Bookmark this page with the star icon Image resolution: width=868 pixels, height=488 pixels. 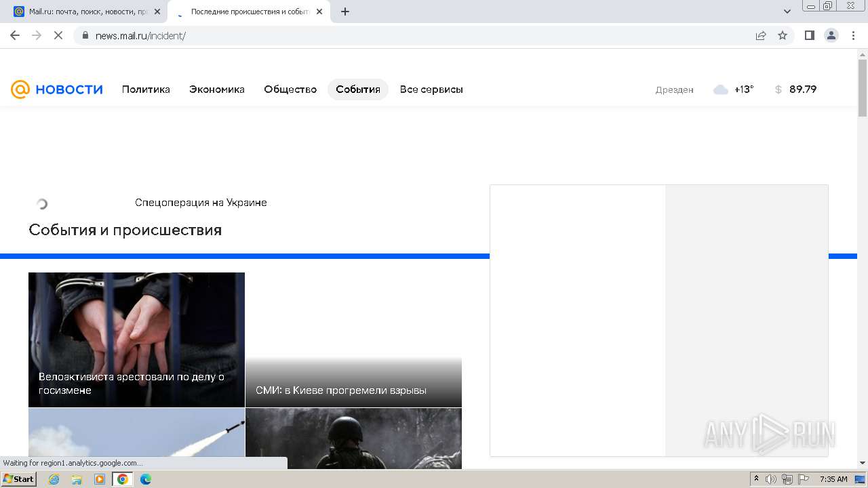(783, 35)
